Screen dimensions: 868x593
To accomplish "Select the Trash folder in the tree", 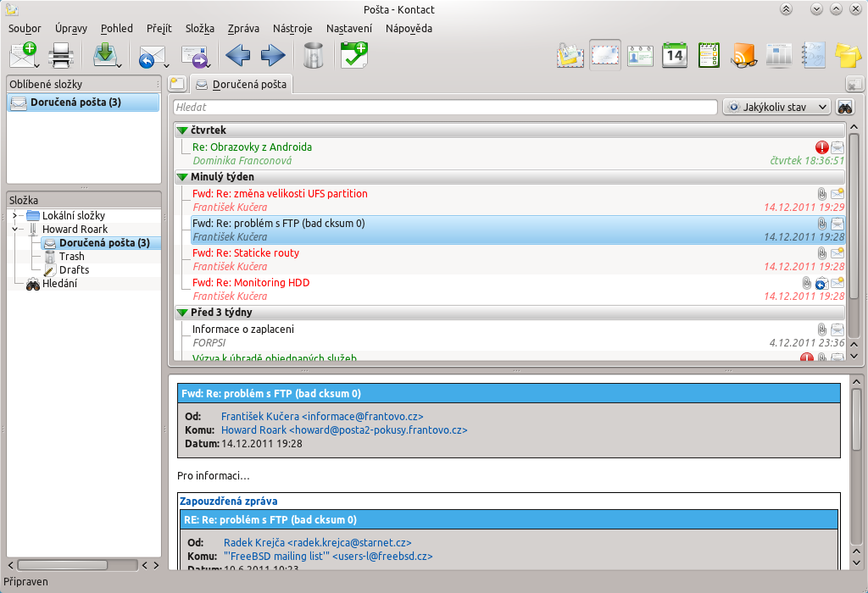I will (x=71, y=256).
